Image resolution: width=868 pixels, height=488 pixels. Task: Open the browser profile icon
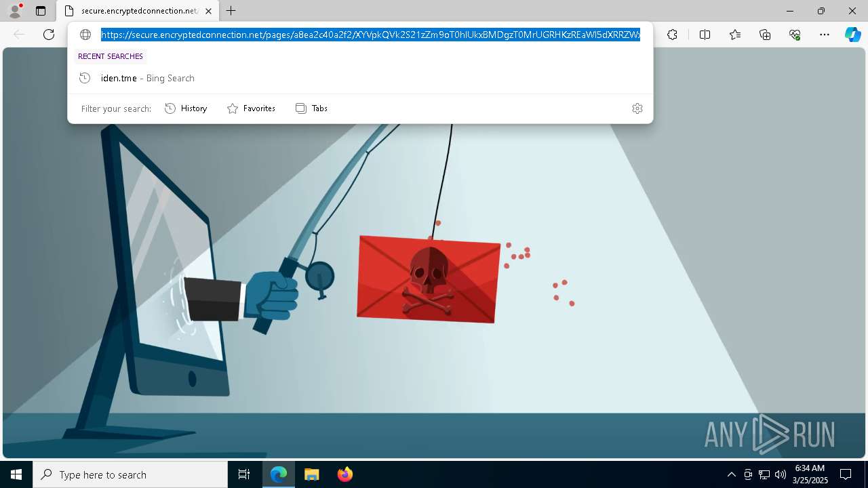15,11
